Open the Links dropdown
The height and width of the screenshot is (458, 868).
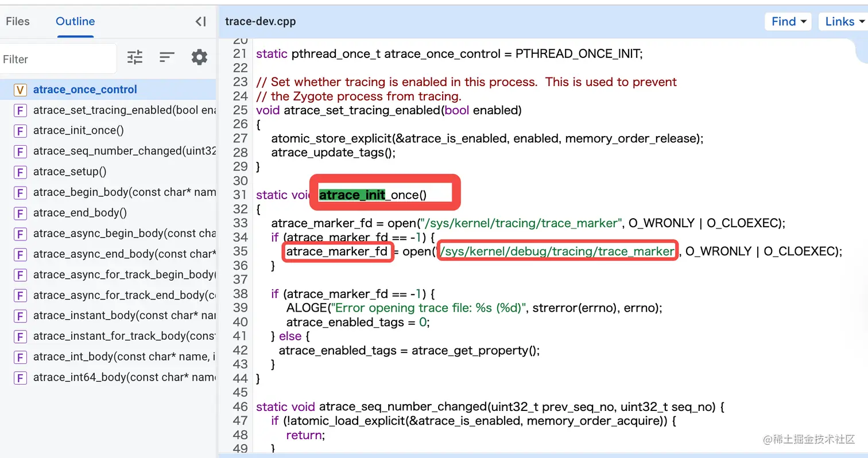click(844, 21)
